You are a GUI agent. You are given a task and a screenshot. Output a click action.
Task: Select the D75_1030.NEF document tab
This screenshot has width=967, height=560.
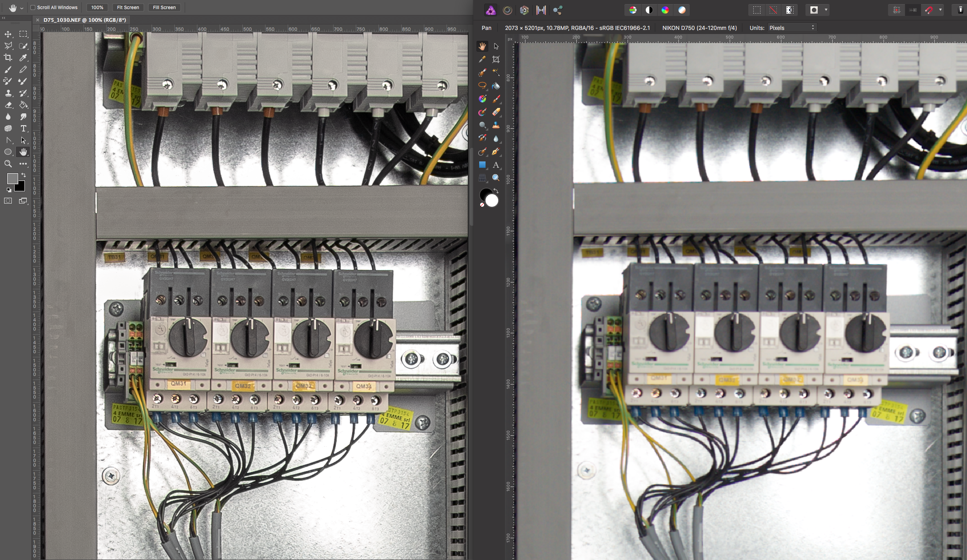84,20
